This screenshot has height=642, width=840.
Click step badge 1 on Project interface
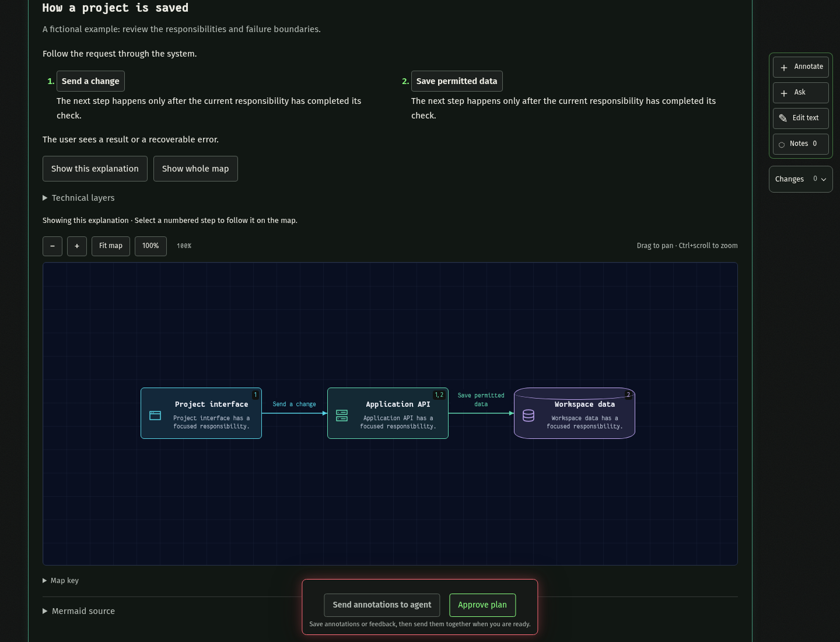pos(256,395)
